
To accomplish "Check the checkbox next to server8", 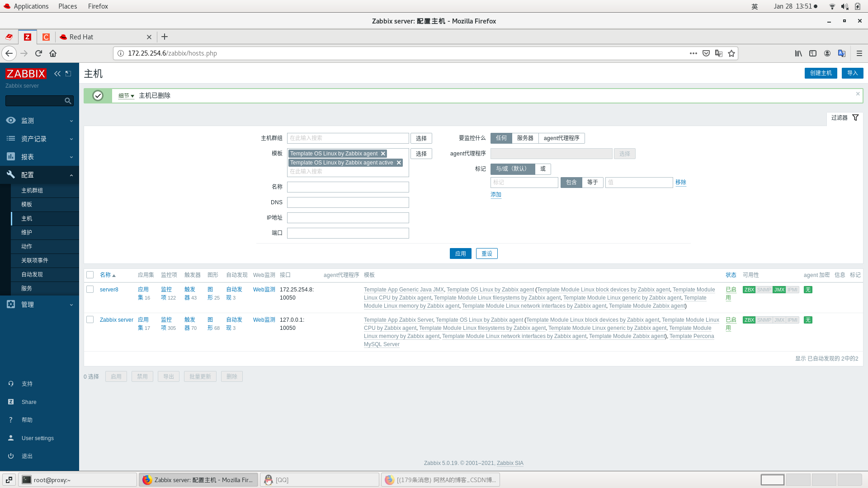I will click(x=90, y=289).
